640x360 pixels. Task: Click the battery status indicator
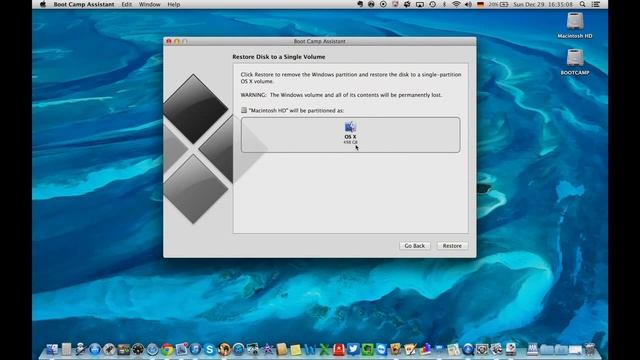pyautogui.click(x=499, y=4)
